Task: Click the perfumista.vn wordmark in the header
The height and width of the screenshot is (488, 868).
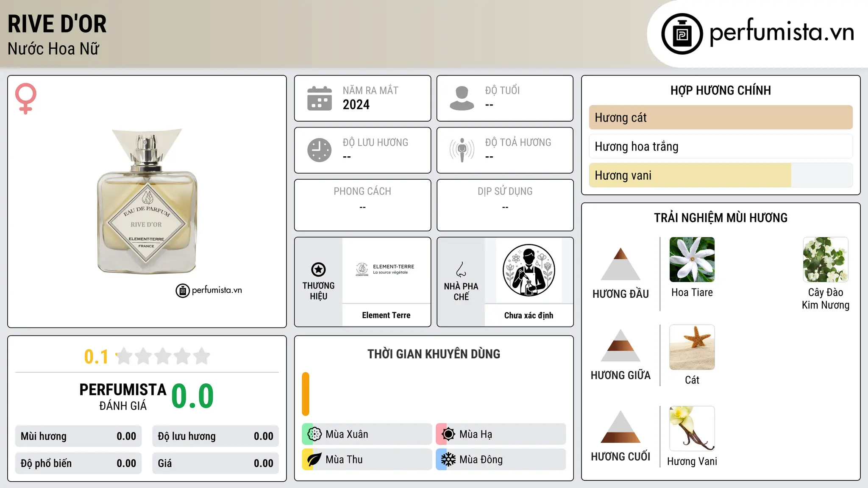Action: (x=782, y=33)
